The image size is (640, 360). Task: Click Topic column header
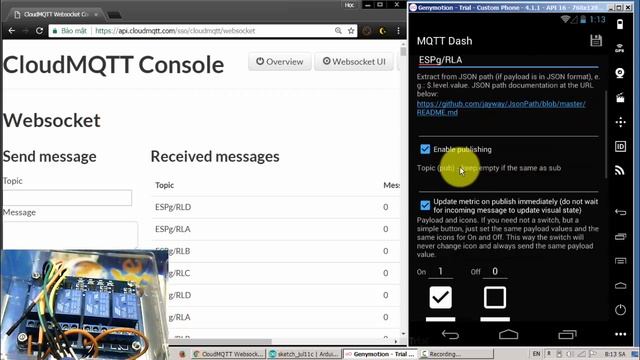pos(164,185)
